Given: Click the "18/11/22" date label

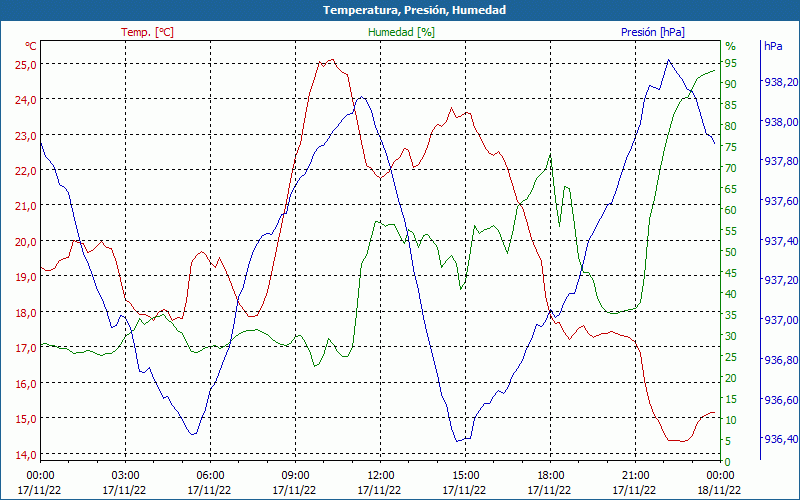Looking at the screenshot, I should point(719,490).
